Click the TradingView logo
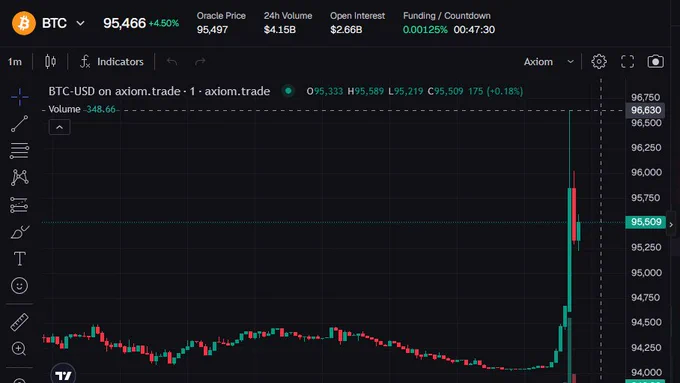680x383 pixels. click(63, 374)
